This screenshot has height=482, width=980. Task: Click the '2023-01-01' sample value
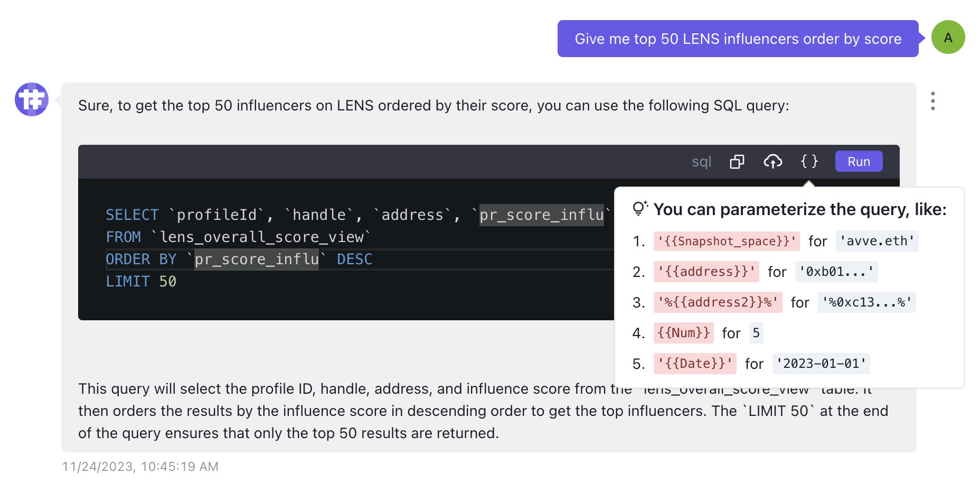pos(821,364)
